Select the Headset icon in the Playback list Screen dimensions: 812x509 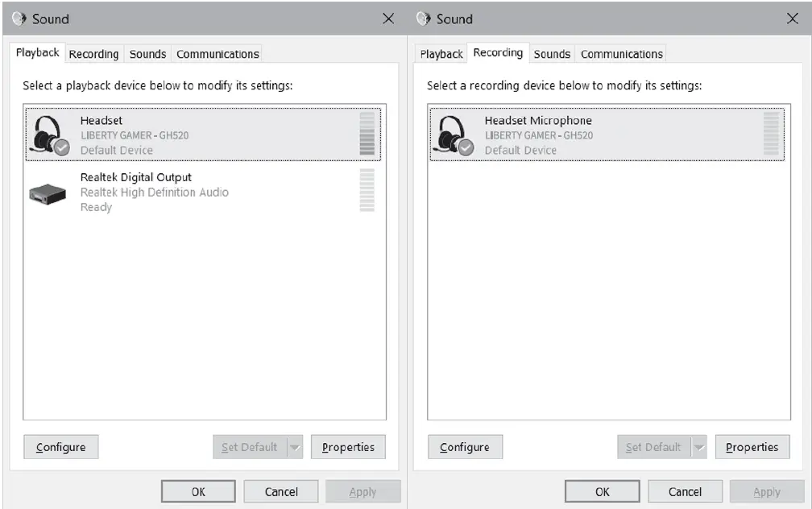coord(49,135)
